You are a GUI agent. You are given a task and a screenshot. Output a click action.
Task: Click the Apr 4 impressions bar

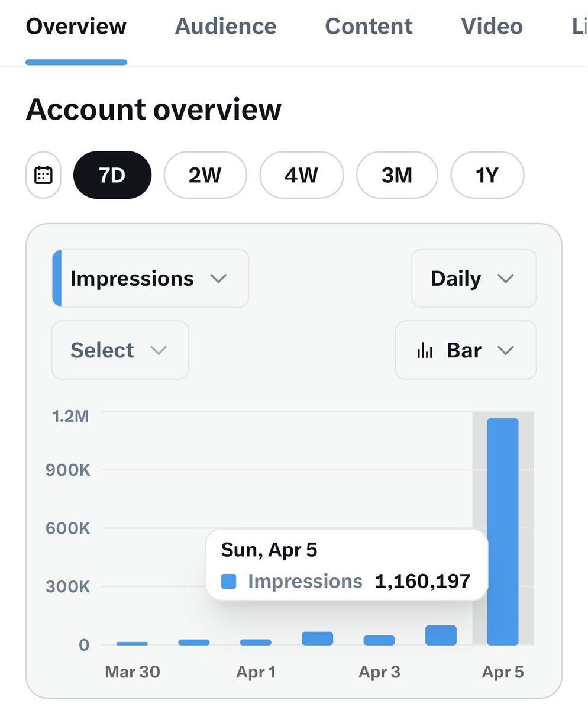click(x=441, y=635)
